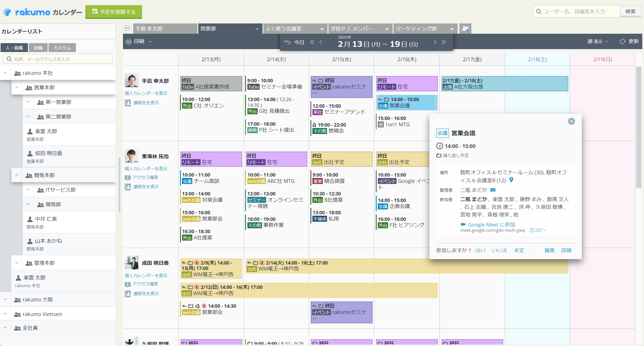Switch to the カスタム tab
The image size is (644, 346).
pos(62,48)
